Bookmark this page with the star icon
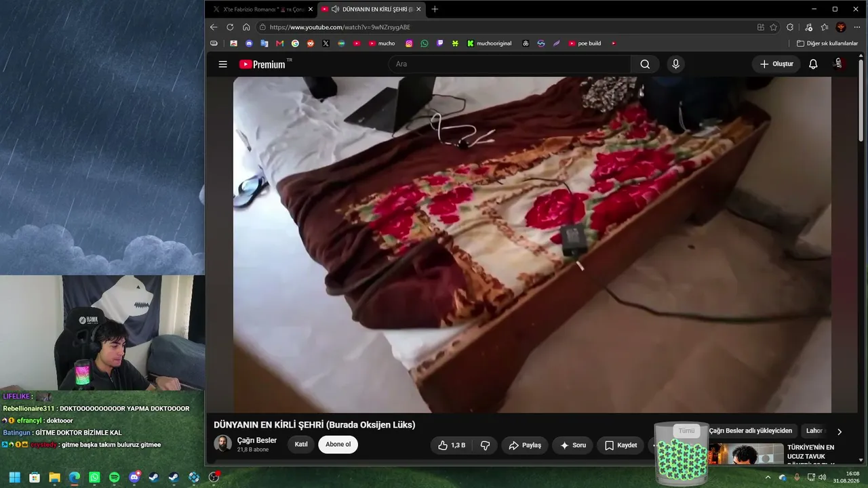The width and height of the screenshot is (868, 488). click(774, 27)
